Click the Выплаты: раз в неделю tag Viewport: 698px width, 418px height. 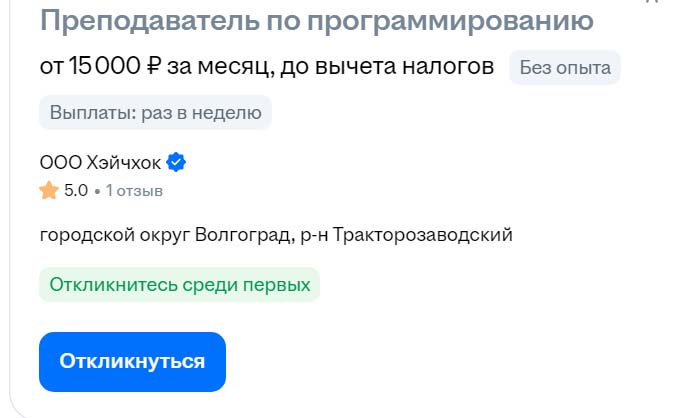(155, 112)
